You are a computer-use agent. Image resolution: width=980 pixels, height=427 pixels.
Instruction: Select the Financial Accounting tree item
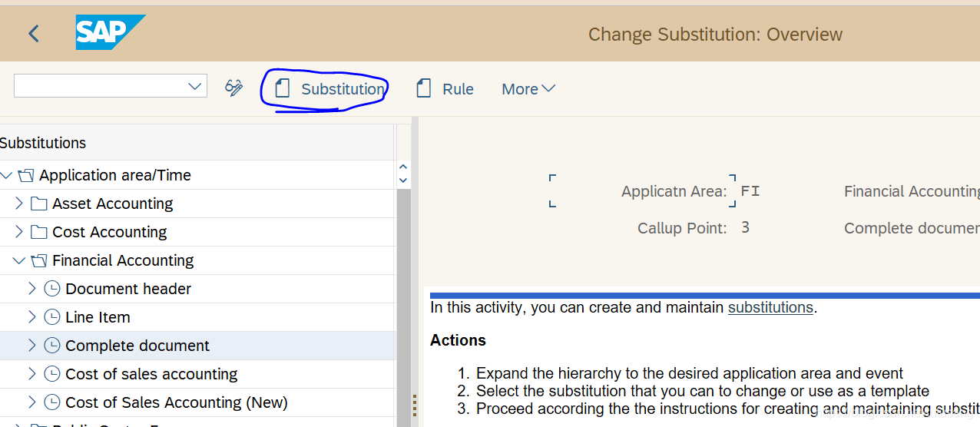(x=123, y=260)
